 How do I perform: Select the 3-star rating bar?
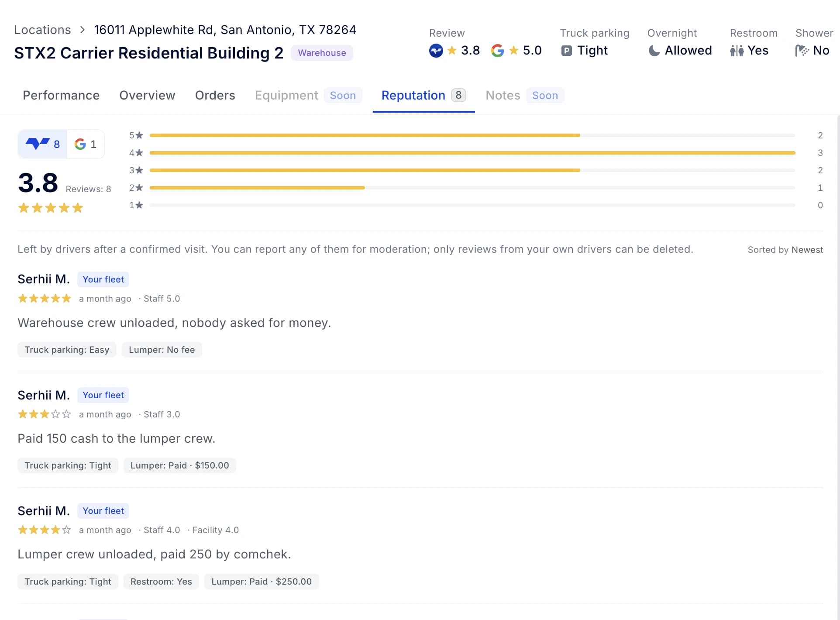click(472, 170)
